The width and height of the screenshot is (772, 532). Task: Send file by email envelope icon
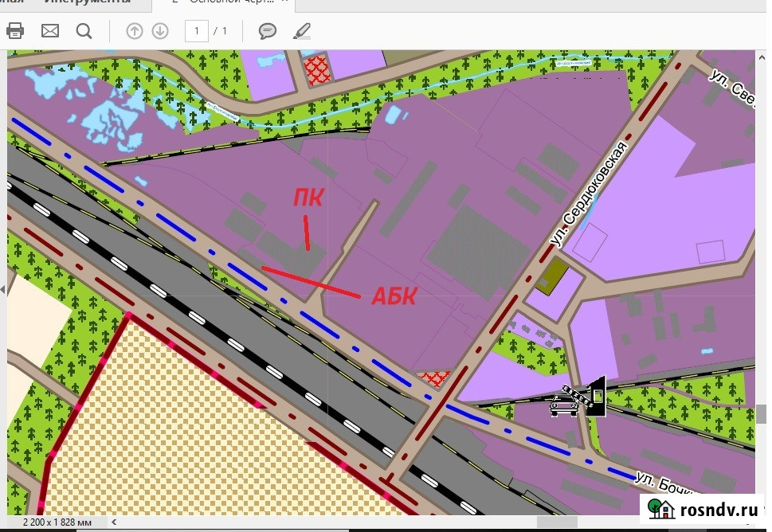49,31
